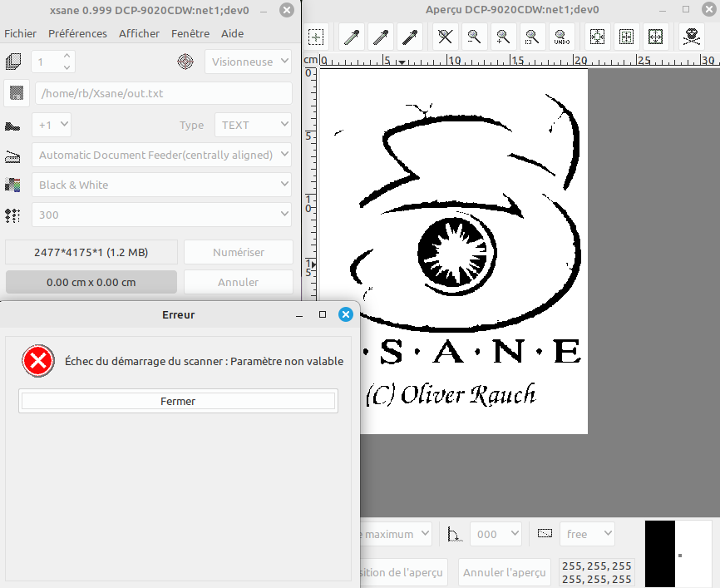
Task: Click the Annuler button in xsane window
Action: [239, 282]
